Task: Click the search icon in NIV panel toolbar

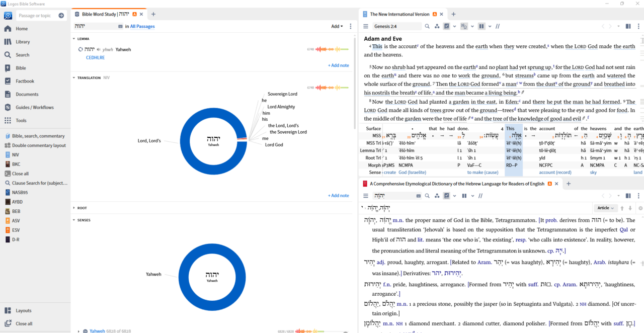Action: click(427, 26)
